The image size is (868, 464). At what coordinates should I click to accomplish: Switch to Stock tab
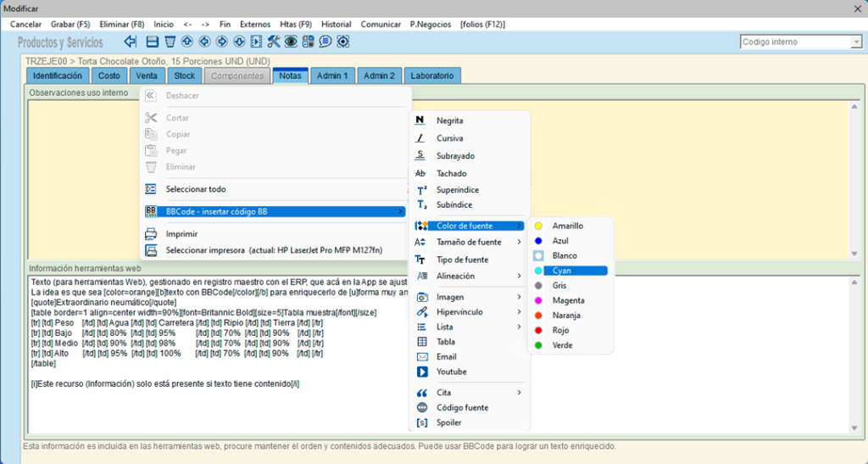184,75
